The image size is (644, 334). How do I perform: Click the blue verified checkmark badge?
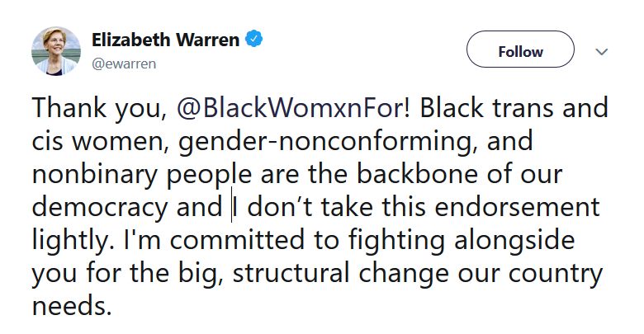click(255, 40)
